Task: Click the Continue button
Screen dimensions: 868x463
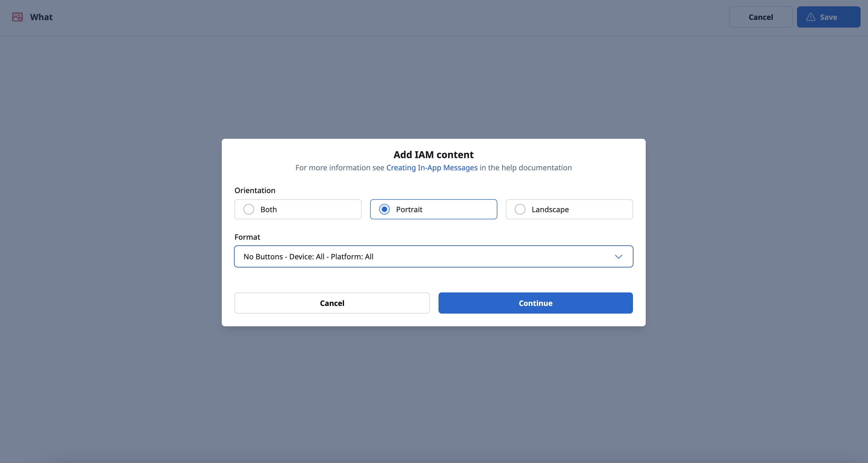Action: (535, 303)
